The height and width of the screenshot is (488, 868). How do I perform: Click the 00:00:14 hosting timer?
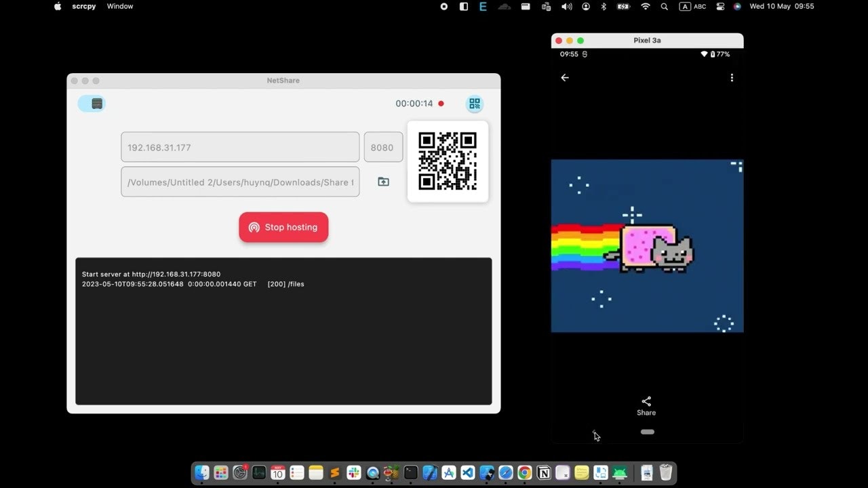tap(414, 104)
